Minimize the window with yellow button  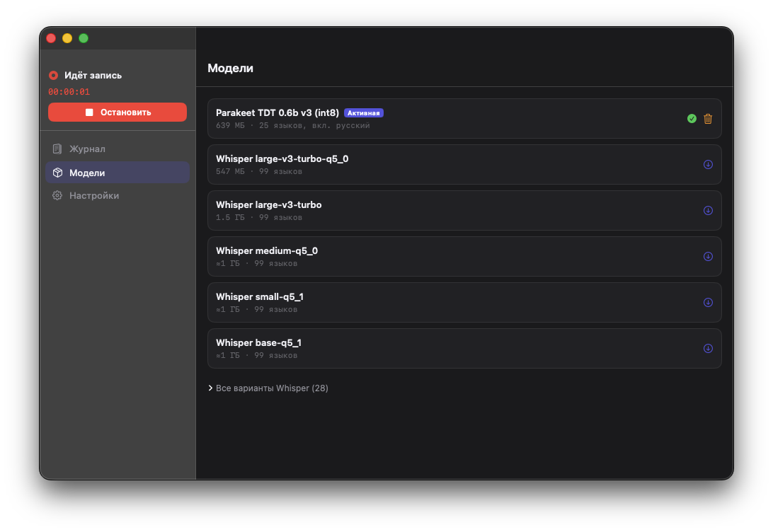(x=67, y=38)
